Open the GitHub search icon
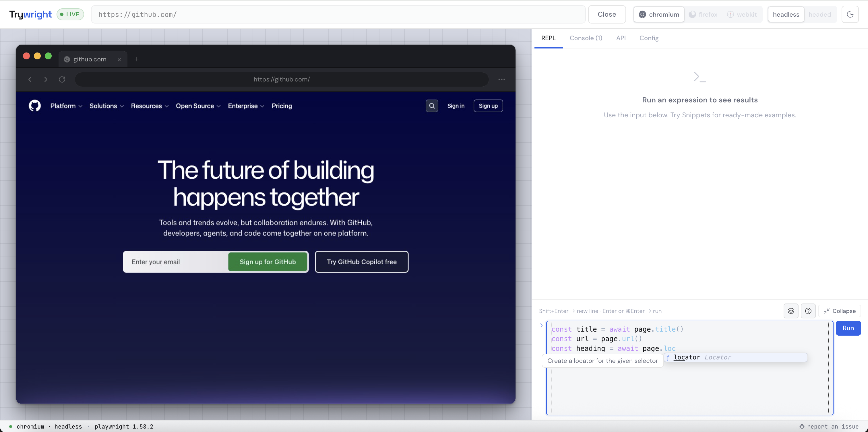 tap(432, 106)
